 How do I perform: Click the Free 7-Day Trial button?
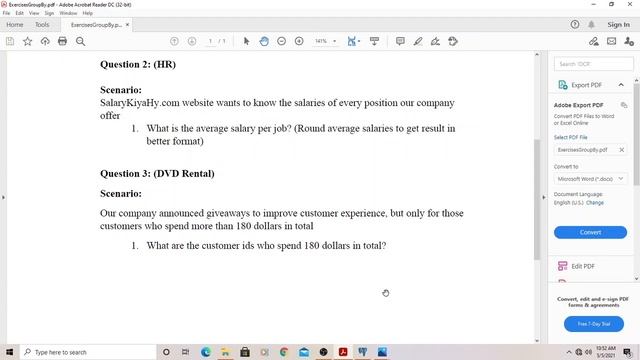(593, 324)
